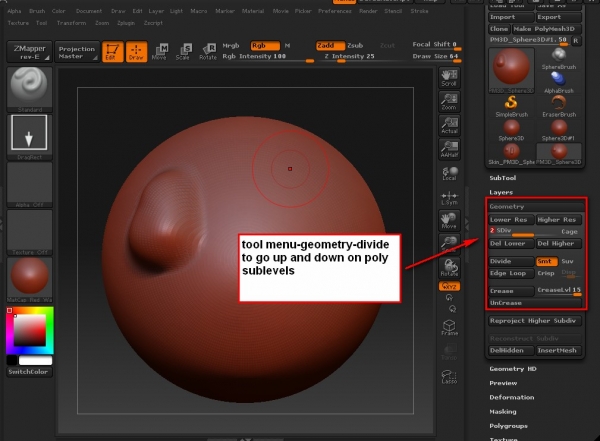Select the Lasso selection icon
Screen dimensions: 600x441
tap(449, 376)
